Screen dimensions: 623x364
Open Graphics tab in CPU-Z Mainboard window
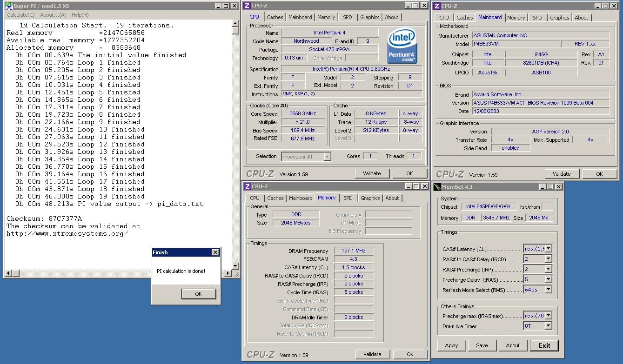click(x=559, y=18)
